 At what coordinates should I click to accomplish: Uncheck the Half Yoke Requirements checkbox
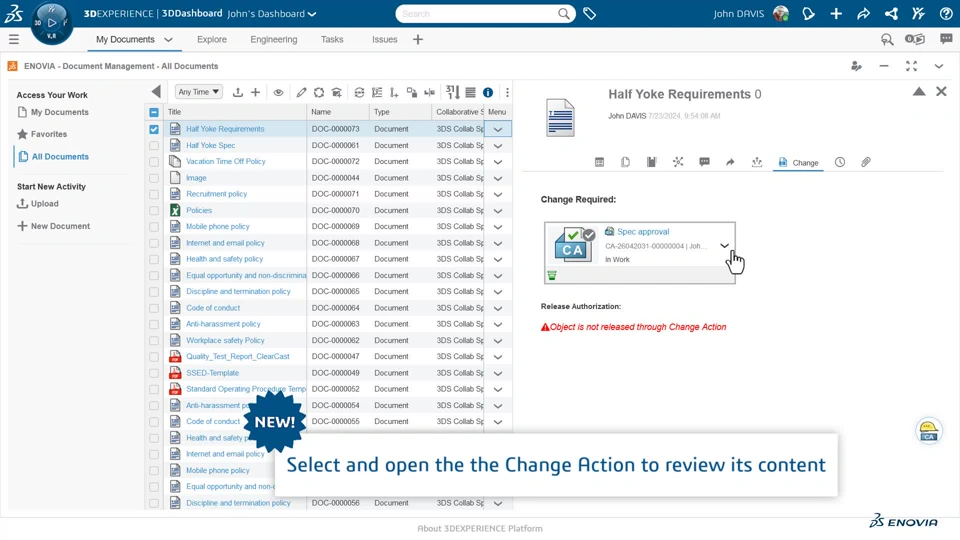[x=154, y=129]
